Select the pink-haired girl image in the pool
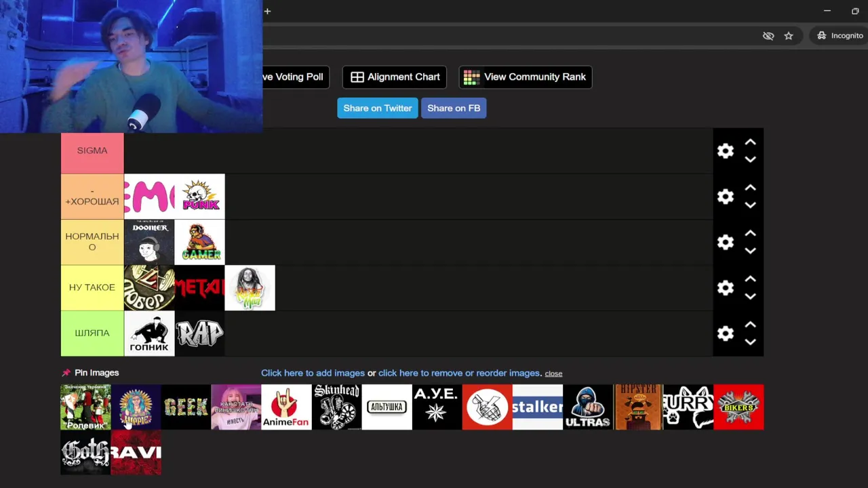 pos(236,407)
